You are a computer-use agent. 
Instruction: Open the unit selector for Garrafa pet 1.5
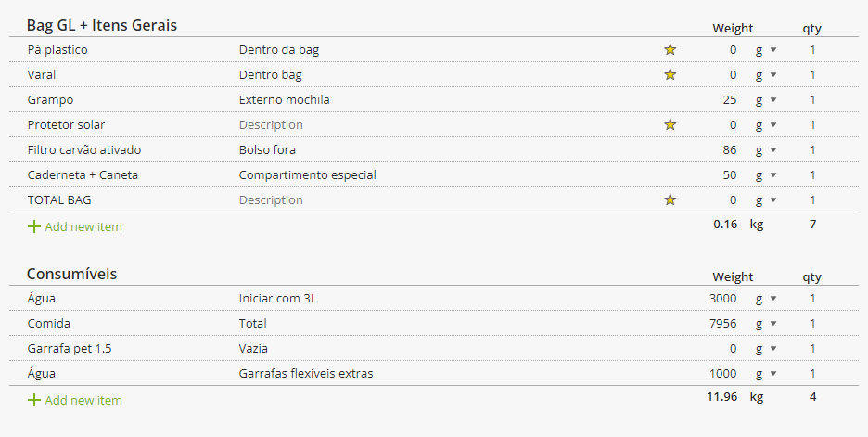coord(766,348)
